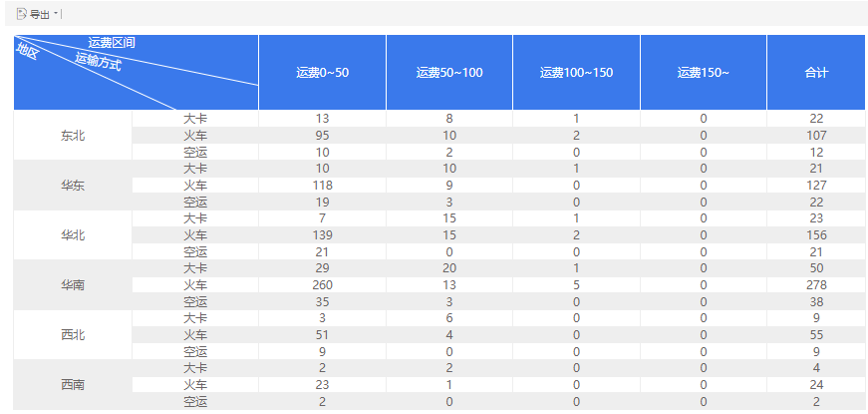Select the 运费50~100 column header
Image resolution: width=868 pixels, height=414 pixels.
tap(449, 73)
